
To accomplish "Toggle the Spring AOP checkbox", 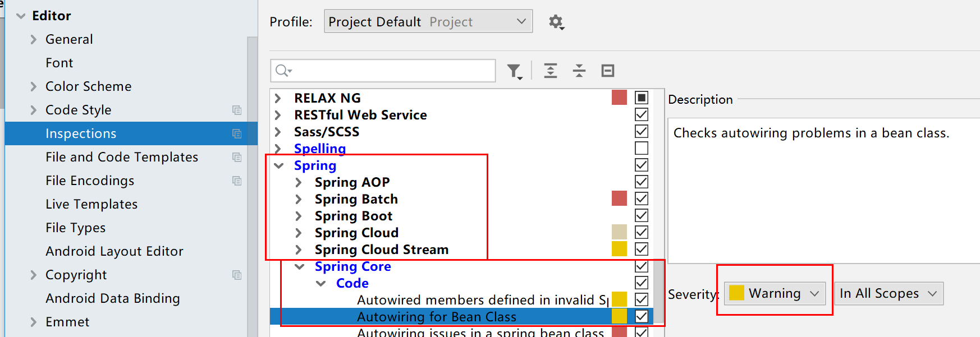I will 642,182.
